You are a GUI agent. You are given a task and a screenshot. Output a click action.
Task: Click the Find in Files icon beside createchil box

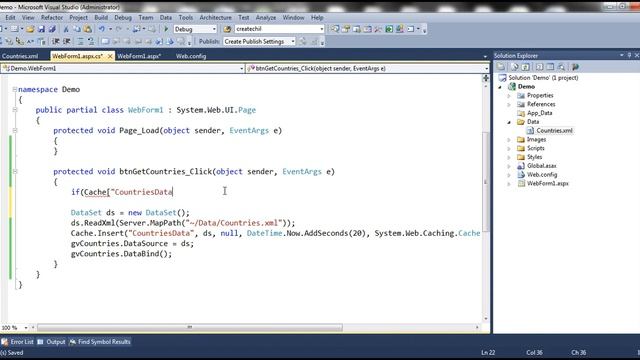[227, 29]
